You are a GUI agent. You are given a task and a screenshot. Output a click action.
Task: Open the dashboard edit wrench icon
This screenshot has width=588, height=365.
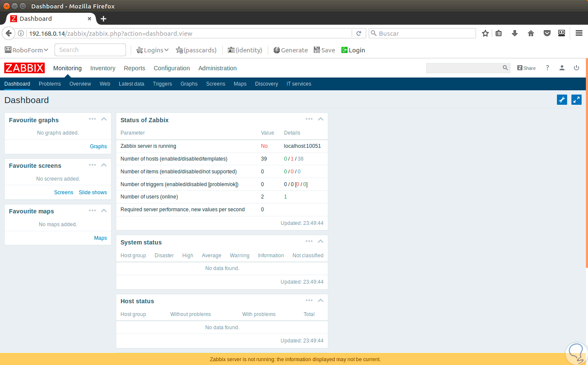(562, 100)
